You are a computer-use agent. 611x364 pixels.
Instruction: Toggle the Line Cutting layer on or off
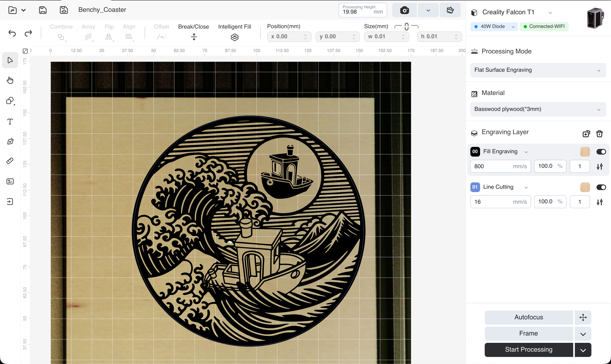point(601,187)
